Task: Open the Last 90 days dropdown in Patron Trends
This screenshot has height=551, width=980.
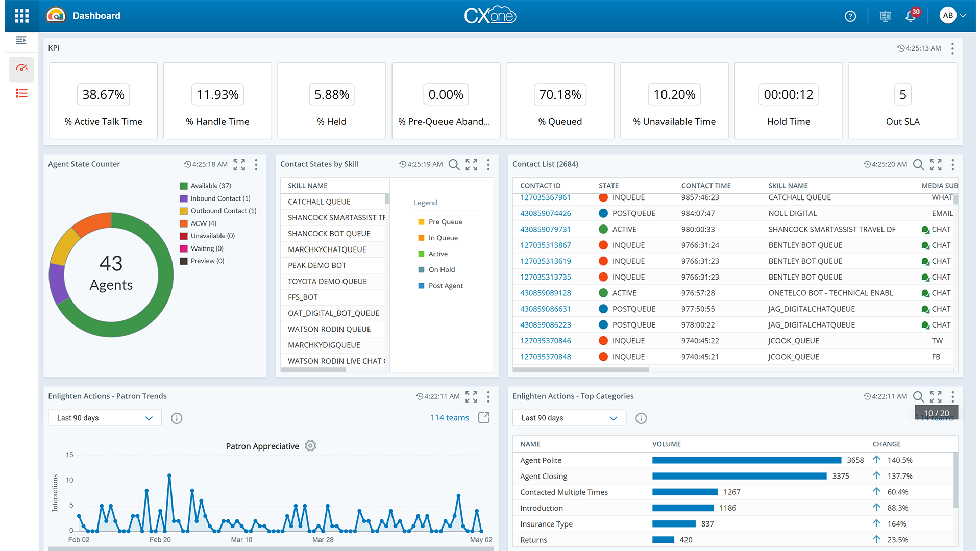Action: (104, 417)
